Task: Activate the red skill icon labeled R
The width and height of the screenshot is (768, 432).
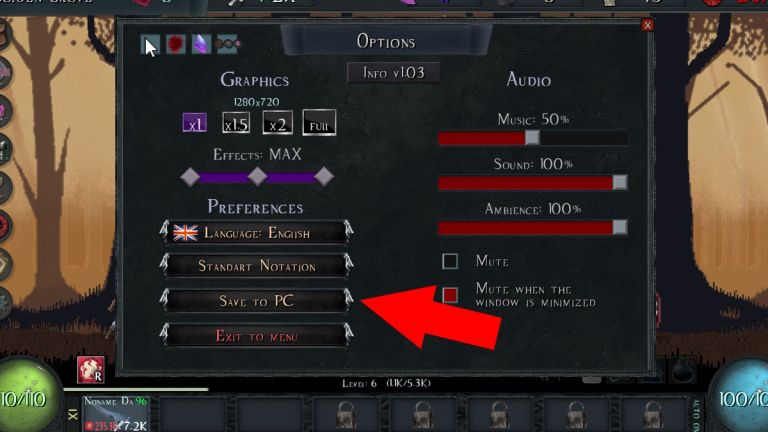Action: pyautogui.click(x=91, y=369)
